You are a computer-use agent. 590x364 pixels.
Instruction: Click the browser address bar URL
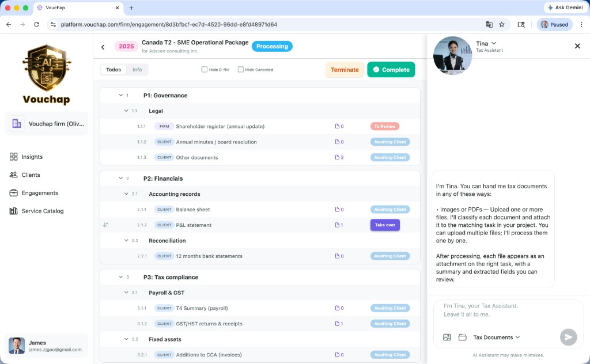click(169, 24)
